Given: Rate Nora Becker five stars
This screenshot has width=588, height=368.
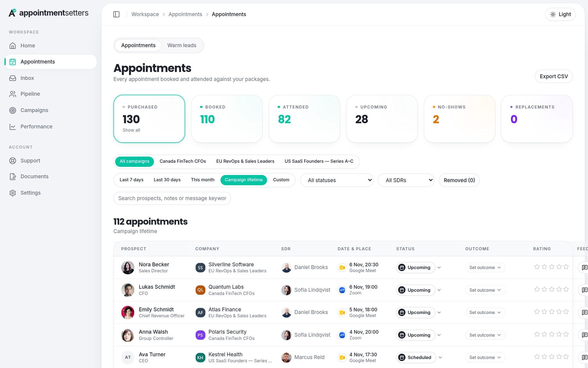Looking at the screenshot, I should click(566, 267).
